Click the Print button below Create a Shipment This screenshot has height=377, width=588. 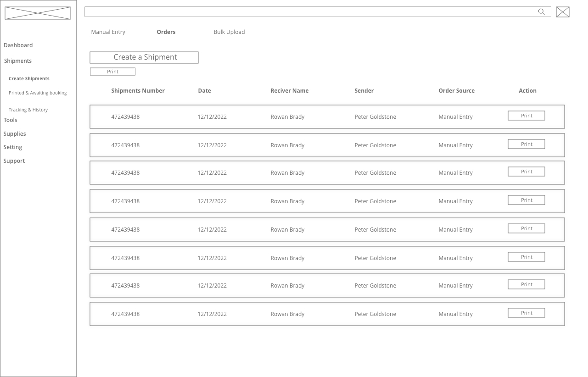click(x=112, y=72)
